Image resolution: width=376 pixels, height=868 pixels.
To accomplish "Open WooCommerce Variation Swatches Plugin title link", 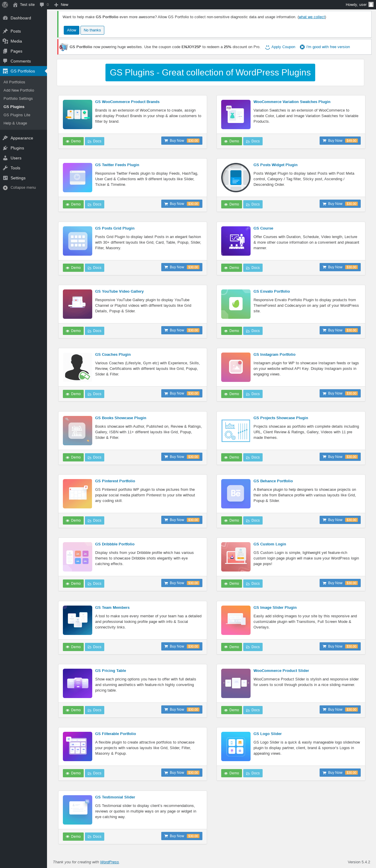I will 292,102.
